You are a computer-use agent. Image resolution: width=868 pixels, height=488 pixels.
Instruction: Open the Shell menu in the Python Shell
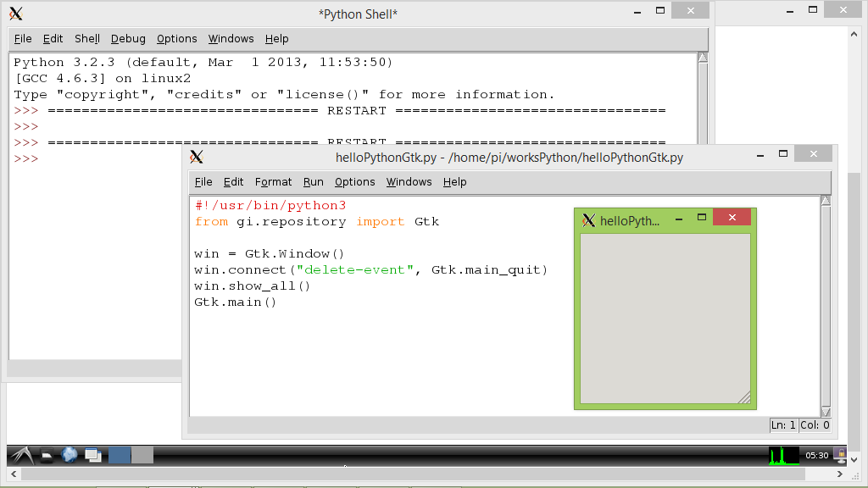point(86,38)
